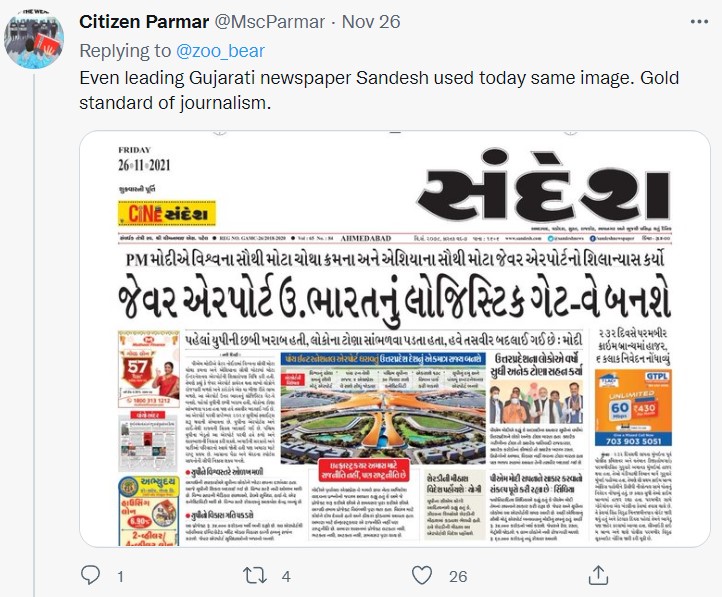Screen dimensions: 722x597
Task: Click the GTPL orange advertisement
Action: click(634, 408)
